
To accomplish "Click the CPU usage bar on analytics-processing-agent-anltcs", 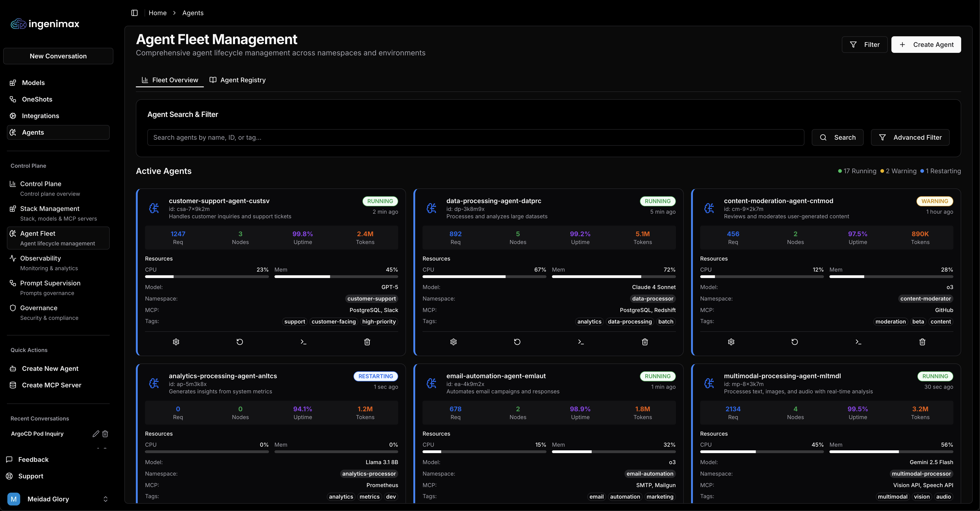I will click(x=207, y=451).
